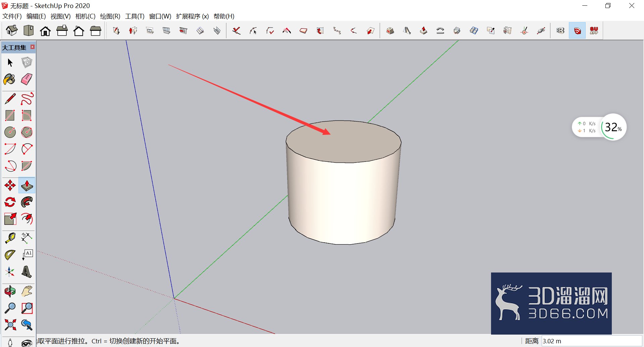
Task: Close the 大工具集 toolbar panel
Action: (x=33, y=47)
